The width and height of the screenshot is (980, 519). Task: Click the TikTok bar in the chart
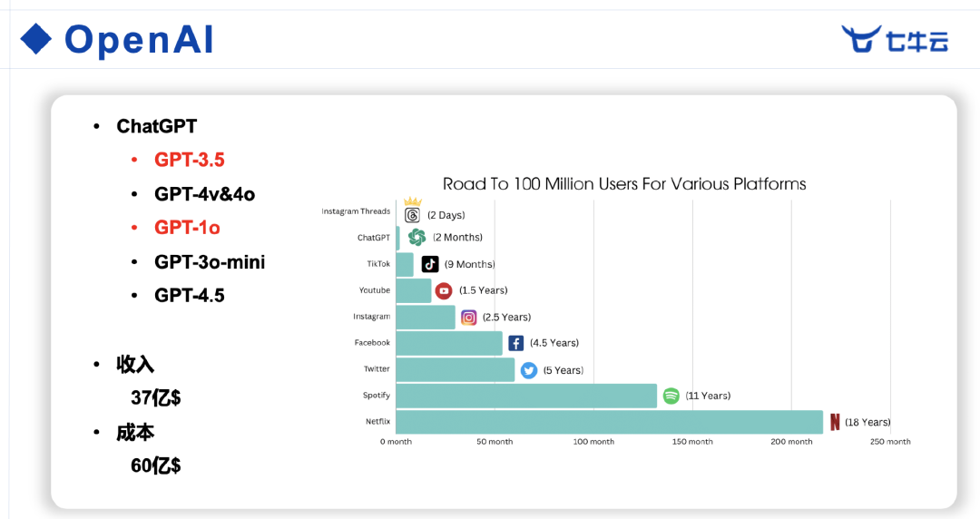click(405, 265)
